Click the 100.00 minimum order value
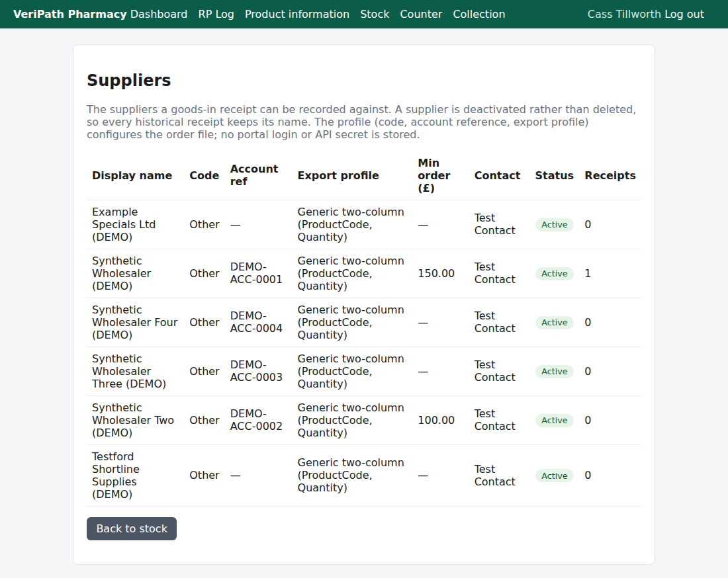This screenshot has width=728, height=578. click(x=436, y=421)
